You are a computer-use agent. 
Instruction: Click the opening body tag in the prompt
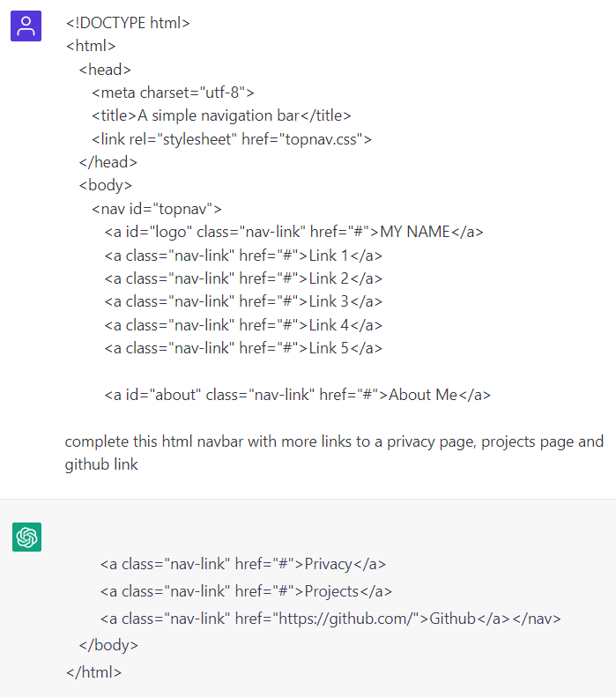(x=105, y=185)
